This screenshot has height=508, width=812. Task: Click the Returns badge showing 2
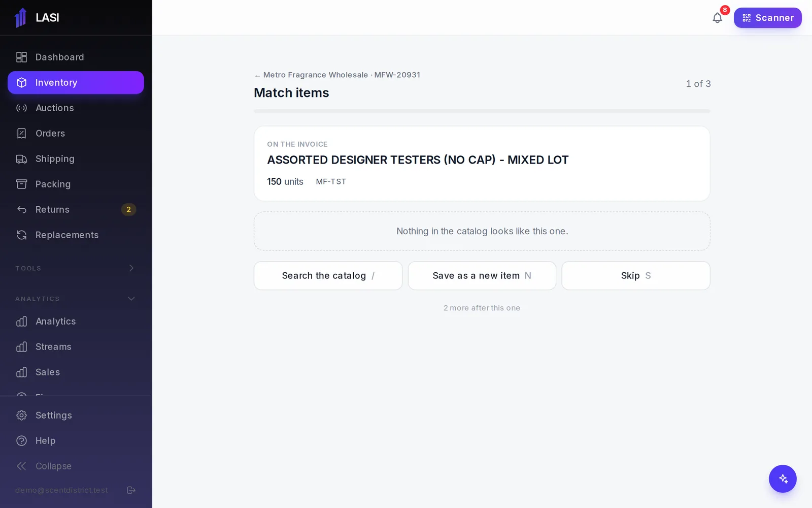click(128, 209)
